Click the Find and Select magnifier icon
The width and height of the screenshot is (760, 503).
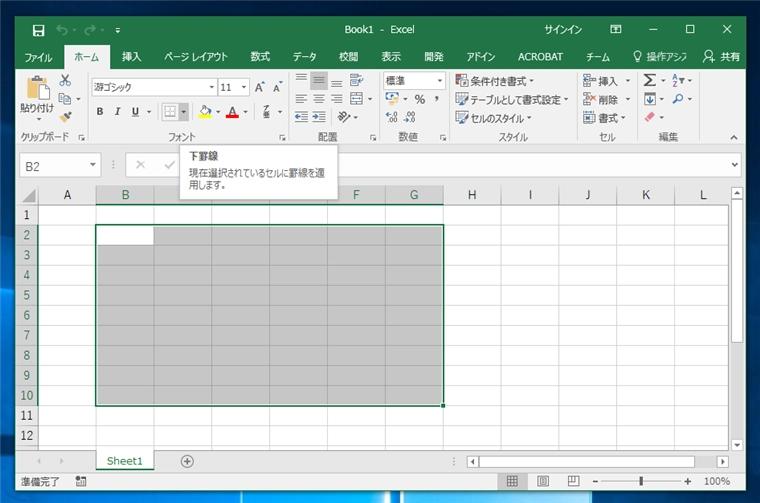point(678,99)
